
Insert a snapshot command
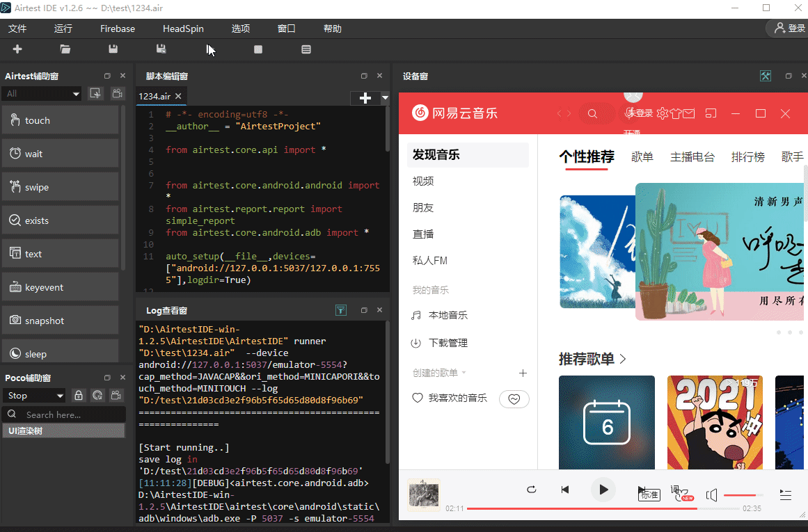coord(61,321)
